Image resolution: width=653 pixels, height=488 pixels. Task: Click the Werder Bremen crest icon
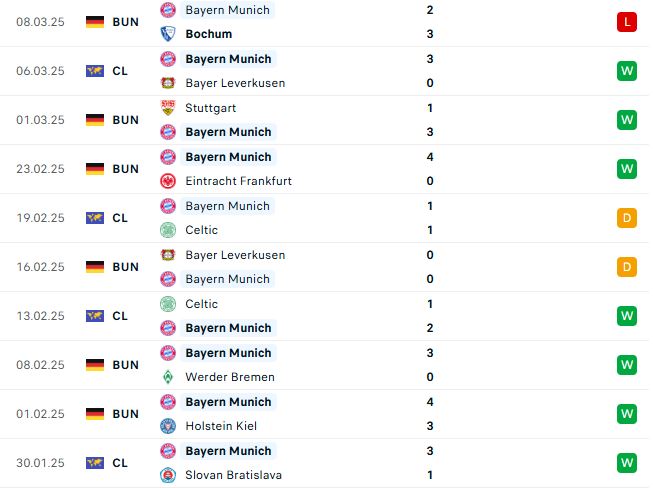tap(168, 377)
